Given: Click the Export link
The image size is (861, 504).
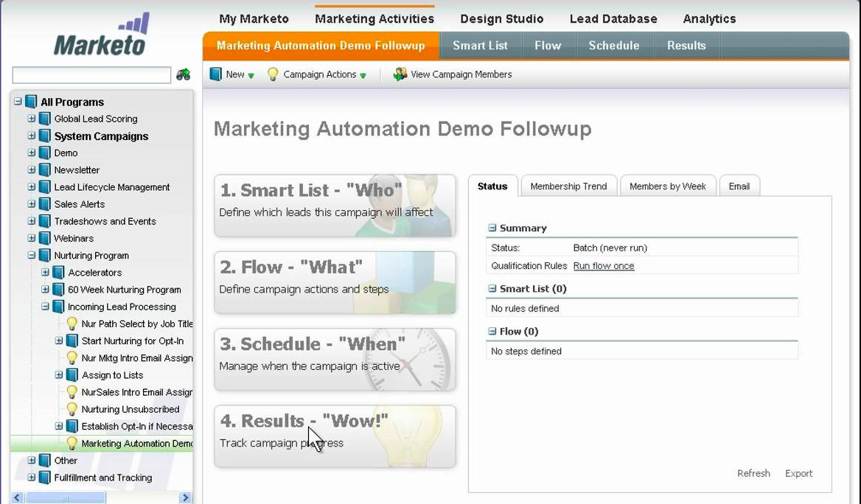Looking at the screenshot, I should pyautogui.click(x=798, y=473).
